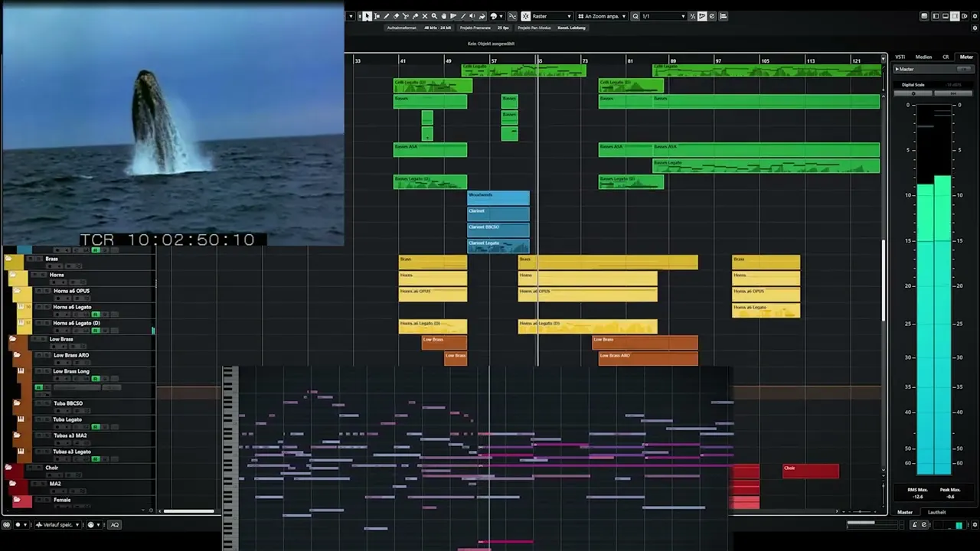Switch to the Lautheit bottom tab
Screen dimensions: 980x551
[x=936, y=512]
